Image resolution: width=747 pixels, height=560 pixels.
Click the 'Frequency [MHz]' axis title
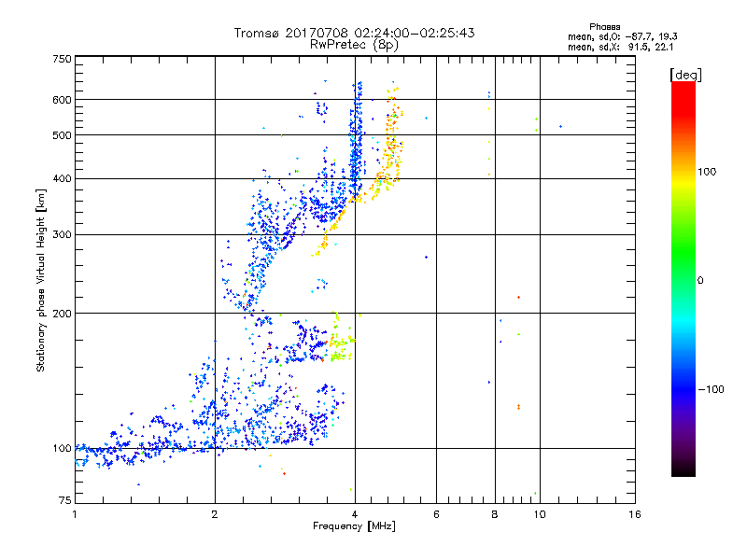pos(354,526)
